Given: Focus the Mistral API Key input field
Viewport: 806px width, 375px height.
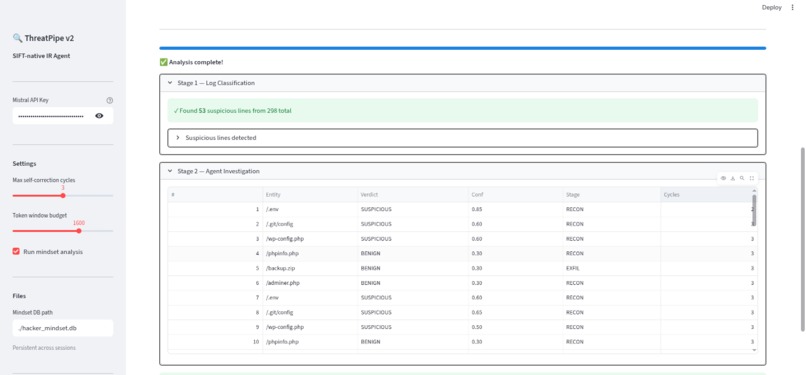Looking at the screenshot, I should coord(53,116).
